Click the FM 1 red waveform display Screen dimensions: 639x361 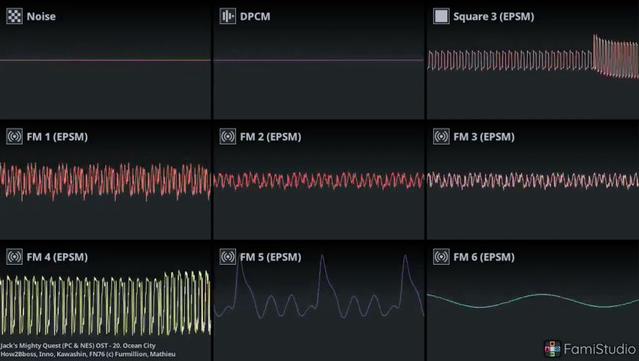[105, 181]
